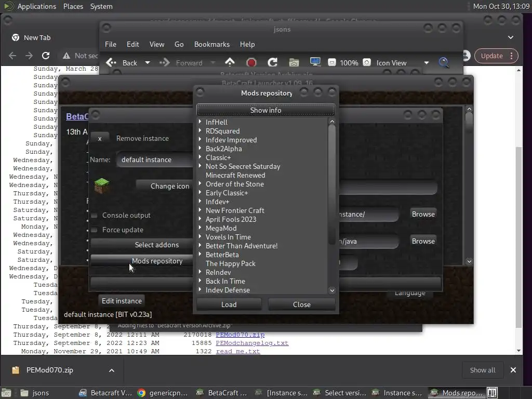The width and height of the screenshot is (532, 399).
Task: Open Bookmarks menu
Action: point(212,45)
